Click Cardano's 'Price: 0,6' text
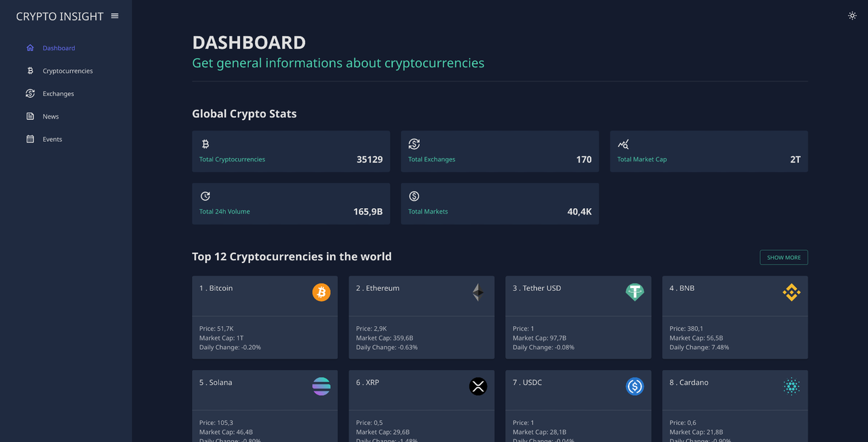Screen dimensions: 868x442 683,422
